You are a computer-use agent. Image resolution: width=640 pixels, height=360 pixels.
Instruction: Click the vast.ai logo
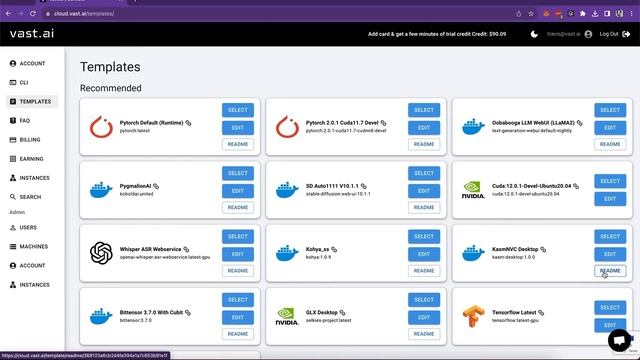tap(32, 33)
